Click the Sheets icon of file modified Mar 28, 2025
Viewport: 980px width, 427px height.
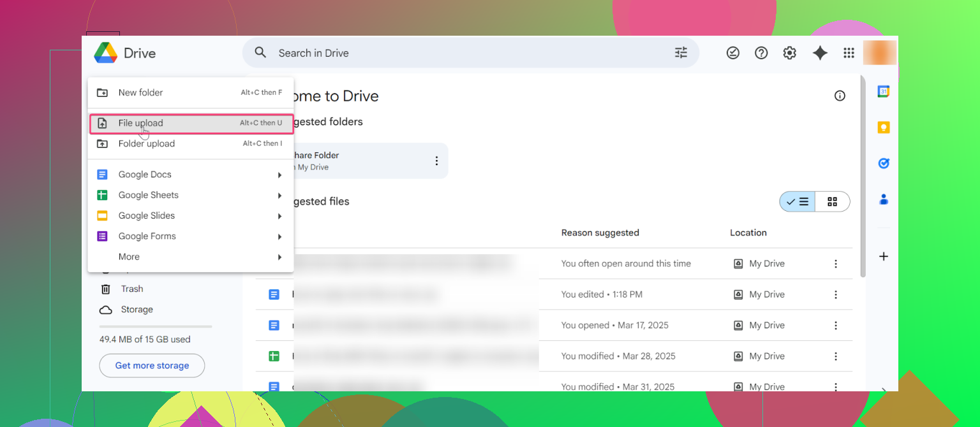274,356
